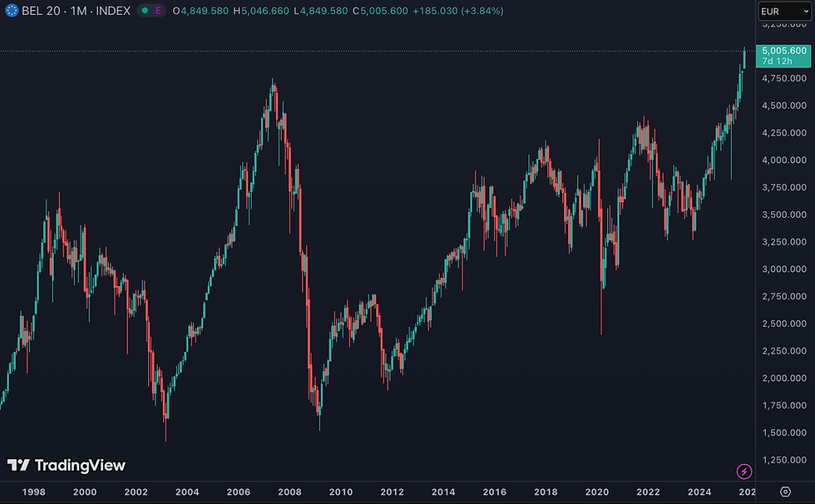This screenshot has height=504, width=815.
Task: Click 3,000.000 on the price axis
Action: point(783,269)
